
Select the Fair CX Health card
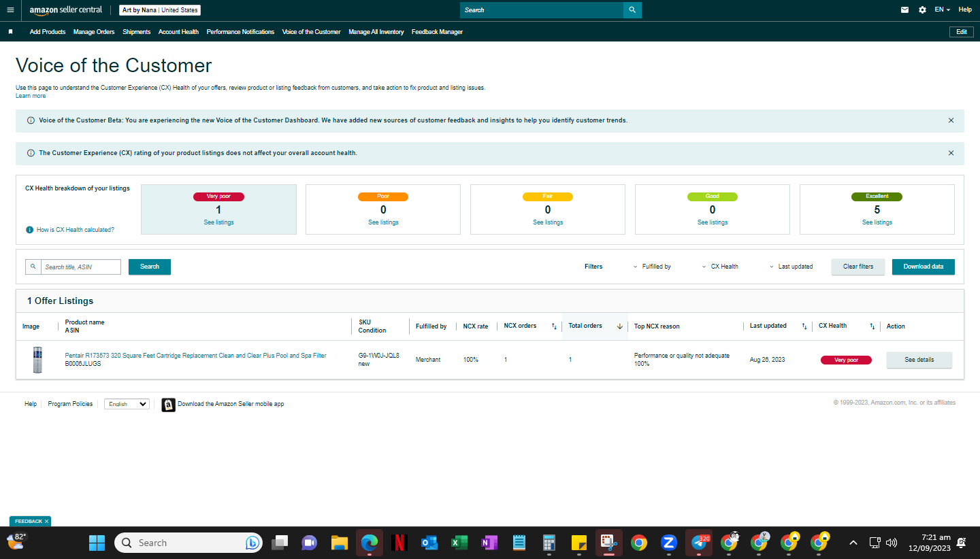(548, 209)
